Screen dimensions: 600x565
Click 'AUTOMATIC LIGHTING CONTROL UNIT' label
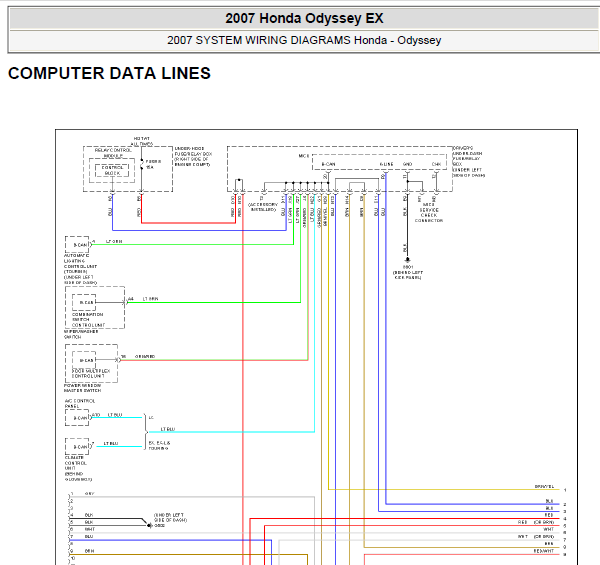pos(80,269)
